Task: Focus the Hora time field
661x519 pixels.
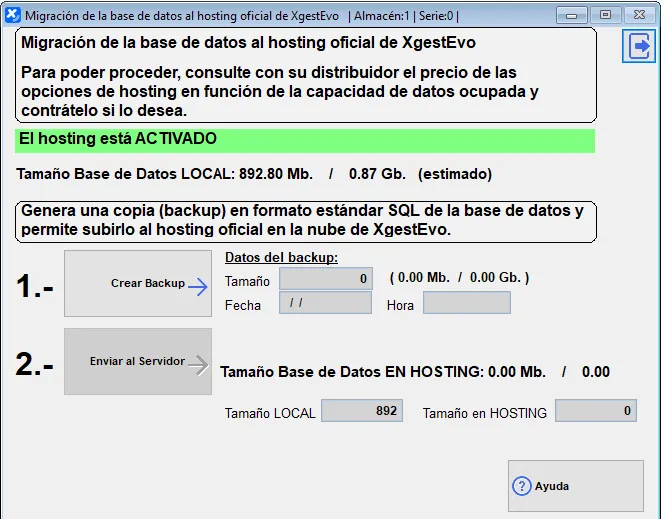Action: pos(466,303)
